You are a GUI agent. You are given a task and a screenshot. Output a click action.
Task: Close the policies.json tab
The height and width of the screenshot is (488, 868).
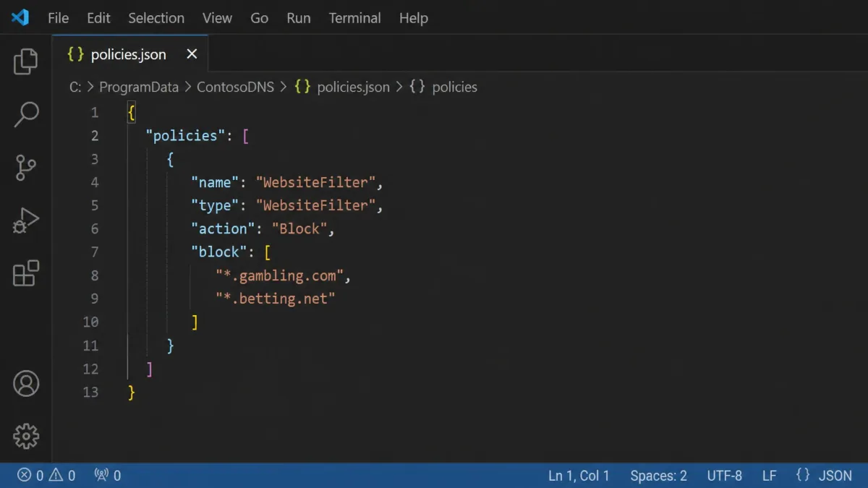[x=192, y=54]
